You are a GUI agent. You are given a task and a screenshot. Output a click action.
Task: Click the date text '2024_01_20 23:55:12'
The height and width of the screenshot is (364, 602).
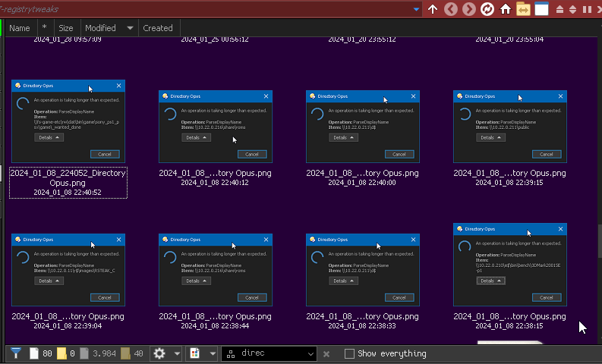362,39
